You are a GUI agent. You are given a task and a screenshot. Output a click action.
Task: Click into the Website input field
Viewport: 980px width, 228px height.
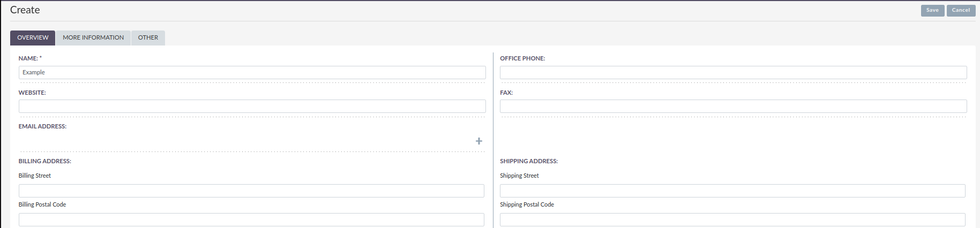pyautogui.click(x=252, y=106)
